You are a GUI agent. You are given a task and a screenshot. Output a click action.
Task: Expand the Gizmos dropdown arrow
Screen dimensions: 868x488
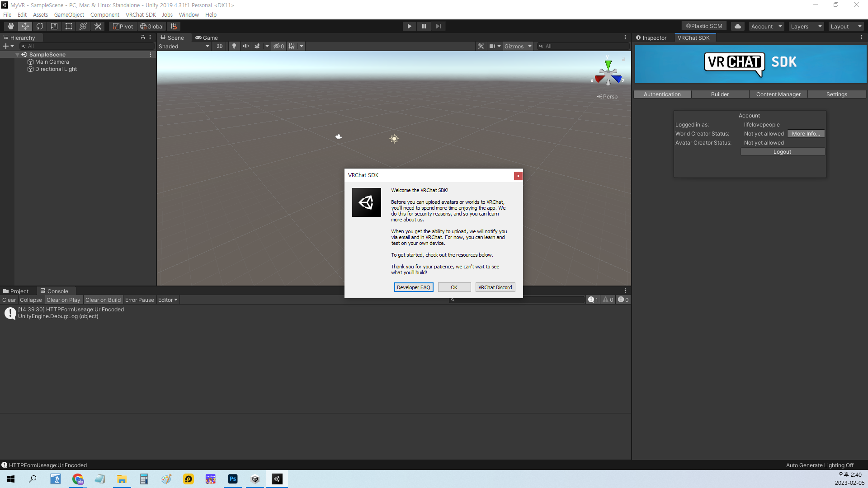(530, 46)
